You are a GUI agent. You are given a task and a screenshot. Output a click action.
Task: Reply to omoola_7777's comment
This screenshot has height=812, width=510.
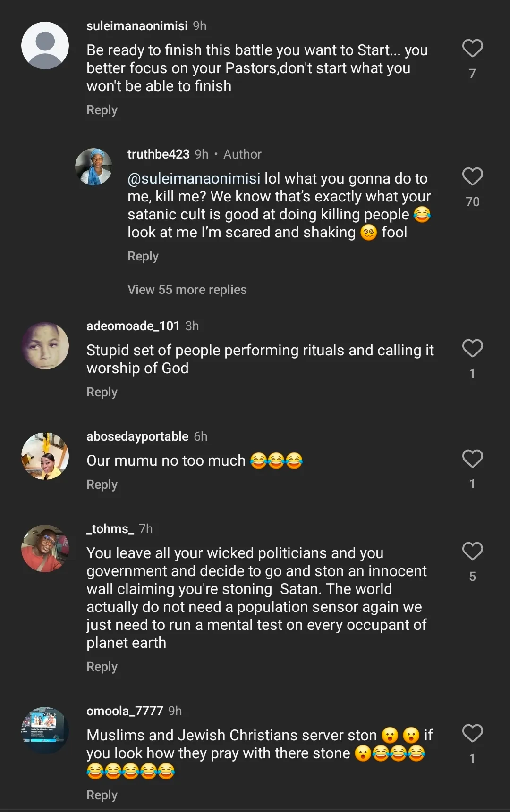(x=102, y=795)
